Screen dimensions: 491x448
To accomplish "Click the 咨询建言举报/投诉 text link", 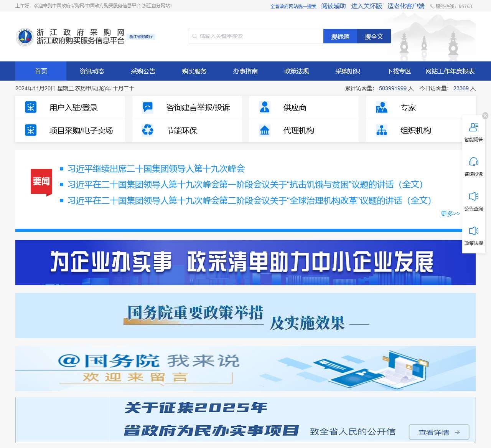I will [x=198, y=107].
